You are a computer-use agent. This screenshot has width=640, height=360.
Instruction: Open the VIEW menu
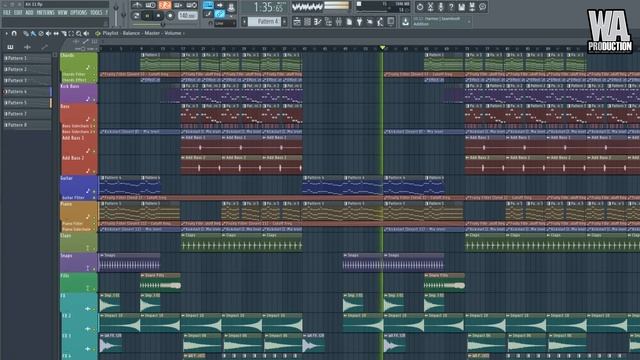click(62, 13)
